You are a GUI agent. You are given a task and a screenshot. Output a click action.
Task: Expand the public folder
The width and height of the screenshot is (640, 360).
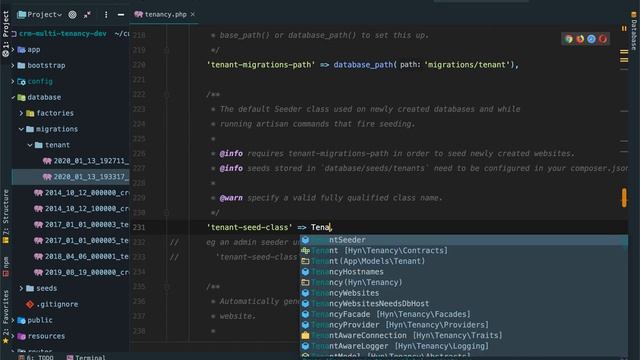tap(13, 320)
